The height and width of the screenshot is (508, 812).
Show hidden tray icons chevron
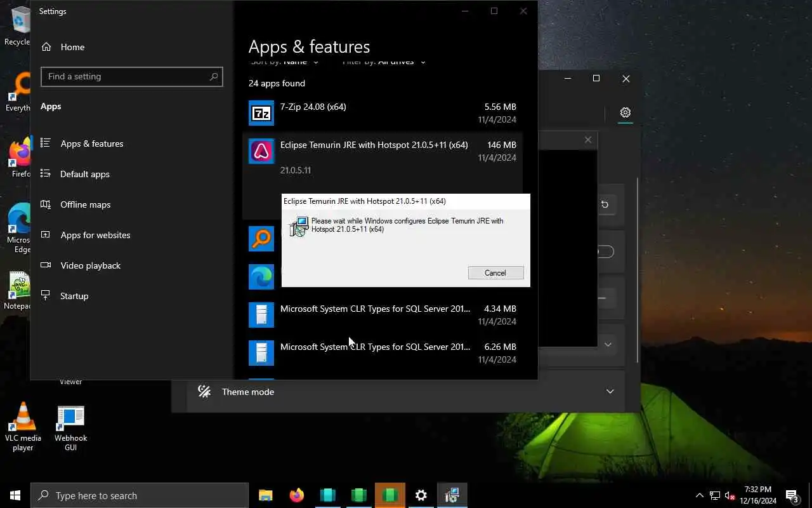[x=700, y=495]
